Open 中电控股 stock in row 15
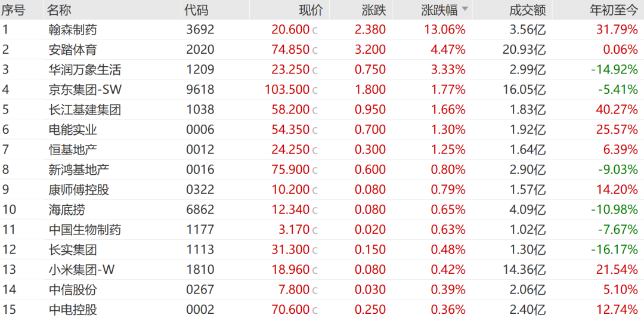Image resolution: width=644 pixels, height=318 pixels. [x=72, y=310]
